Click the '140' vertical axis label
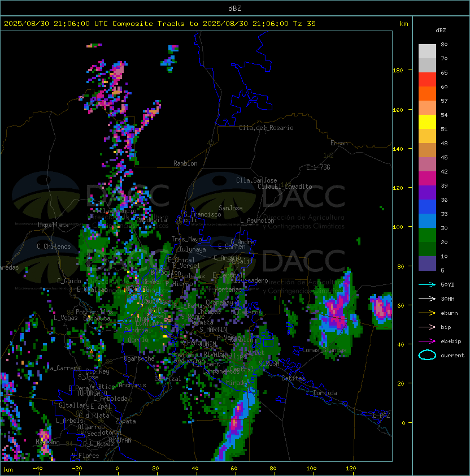This screenshot has width=470, height=476. (x=398, y=149)
